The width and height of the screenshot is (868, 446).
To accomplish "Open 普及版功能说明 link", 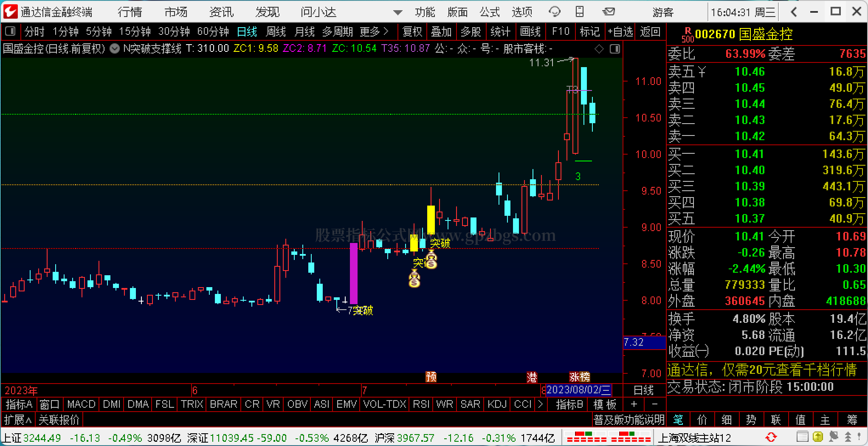I will (629, 420).
